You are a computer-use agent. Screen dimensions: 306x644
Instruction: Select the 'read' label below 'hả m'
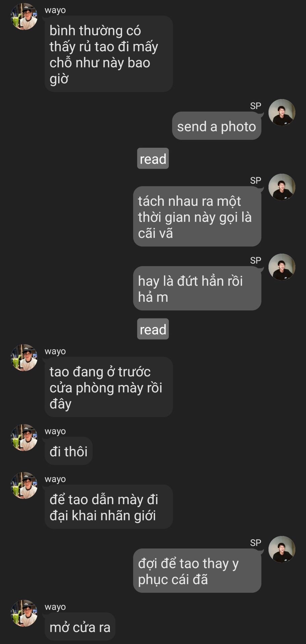pyautogui.click(x=153, y=329)
